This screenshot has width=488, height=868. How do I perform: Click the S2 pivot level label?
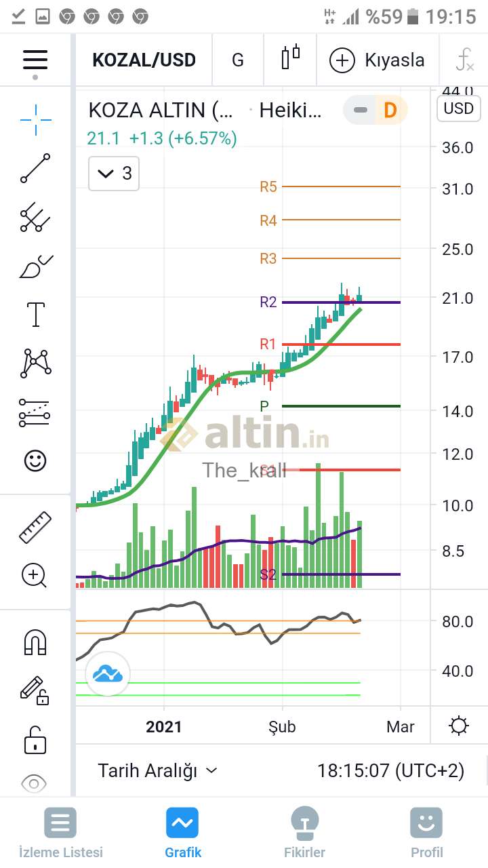(268, 574)
